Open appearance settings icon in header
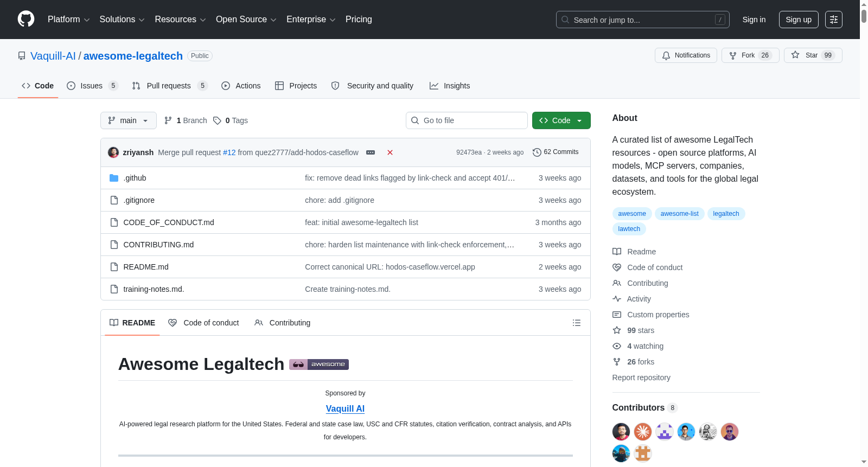 tap(834, 20)
